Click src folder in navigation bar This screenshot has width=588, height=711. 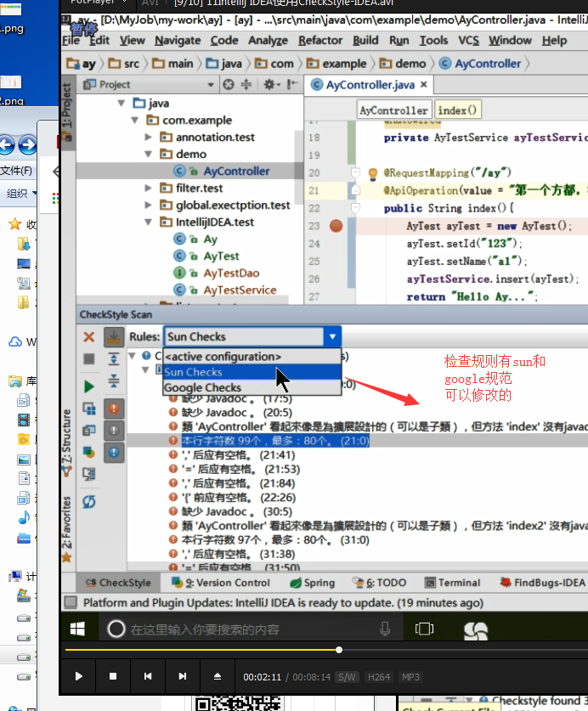(x=123, y=64)
